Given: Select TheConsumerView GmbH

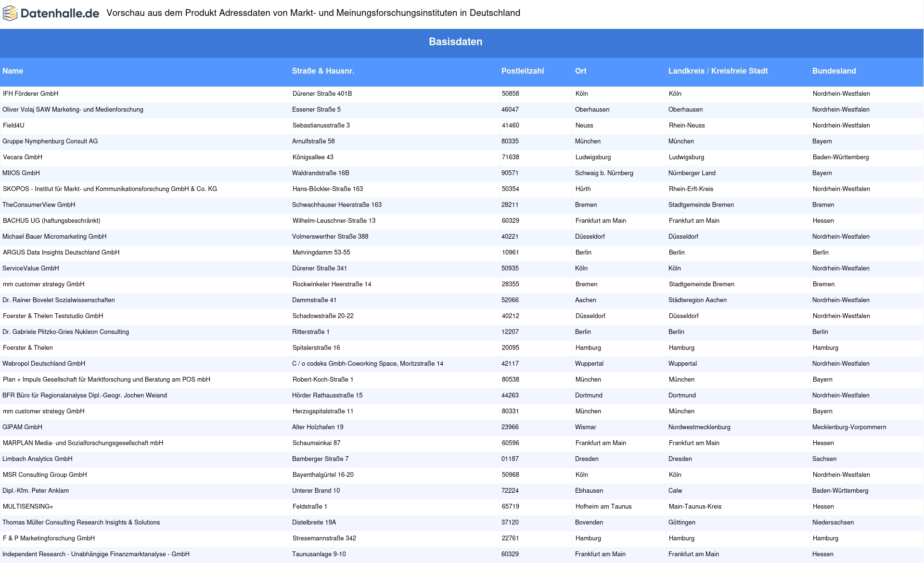Looking at the screenshot, I should 39,205.
